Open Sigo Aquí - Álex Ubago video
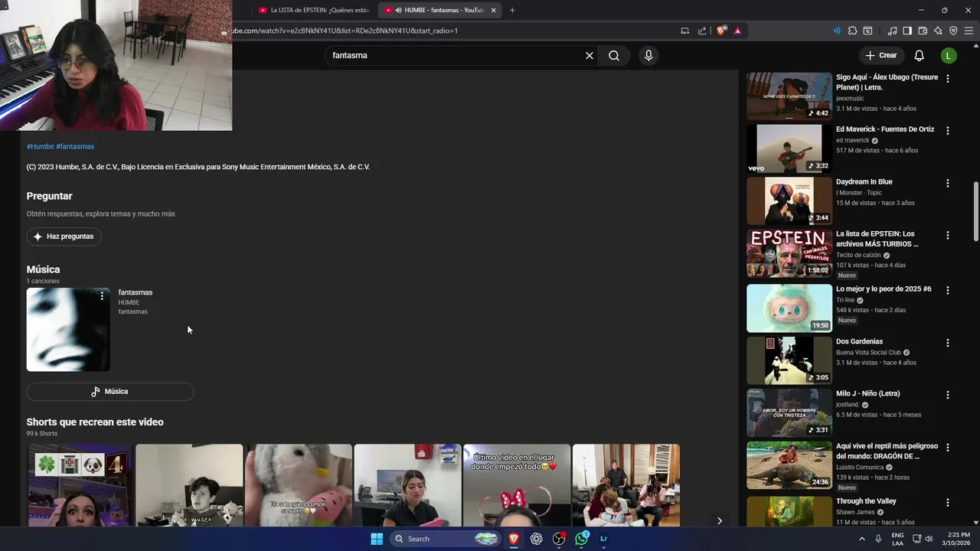This screenshot has height=551, width=980. tap(789, 96)
